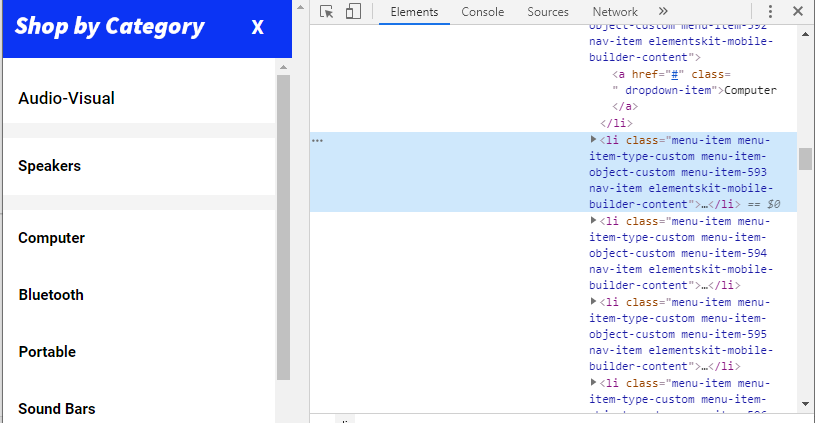Select the closing </a> tag line
Image resolution: width=815 pixels, height=423 pixels.
pyautogui.click(x=625, y=107)
